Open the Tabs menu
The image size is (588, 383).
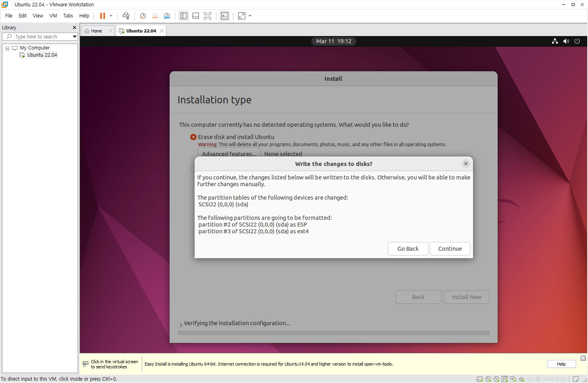point(68,16)
